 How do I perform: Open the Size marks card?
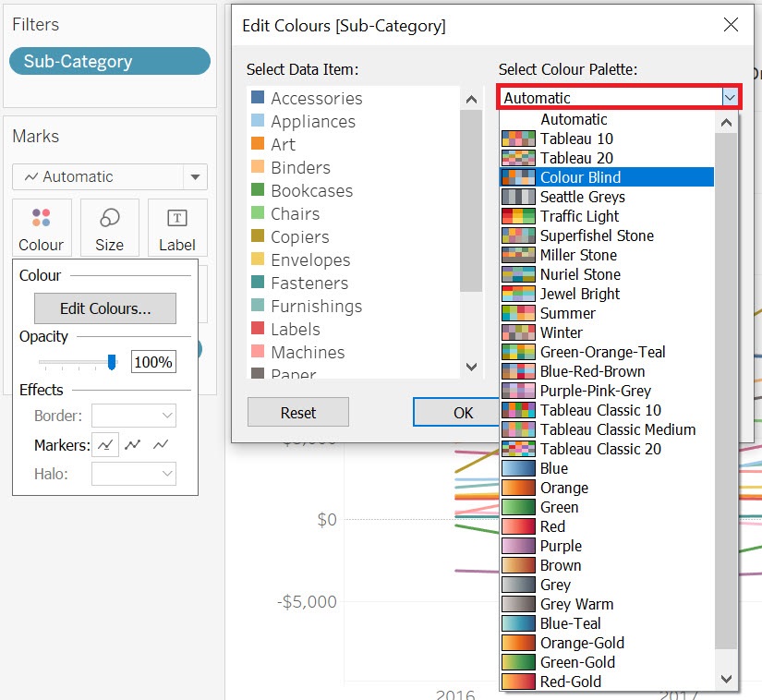[x=109, y=227]
